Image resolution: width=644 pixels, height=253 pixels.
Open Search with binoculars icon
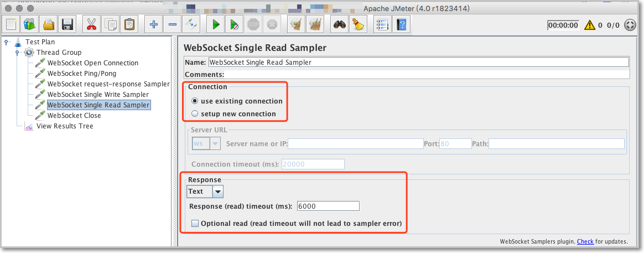coord(340,25)
